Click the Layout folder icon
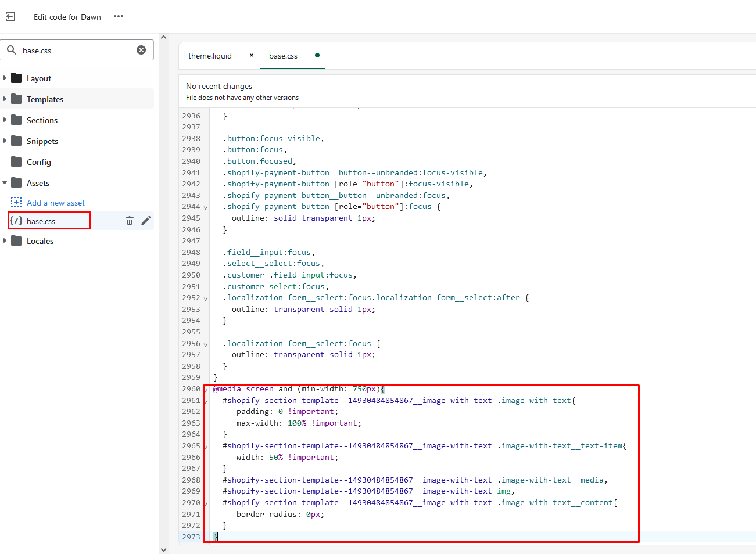Screen dimensions: 756x554 [x=16, y=78]
